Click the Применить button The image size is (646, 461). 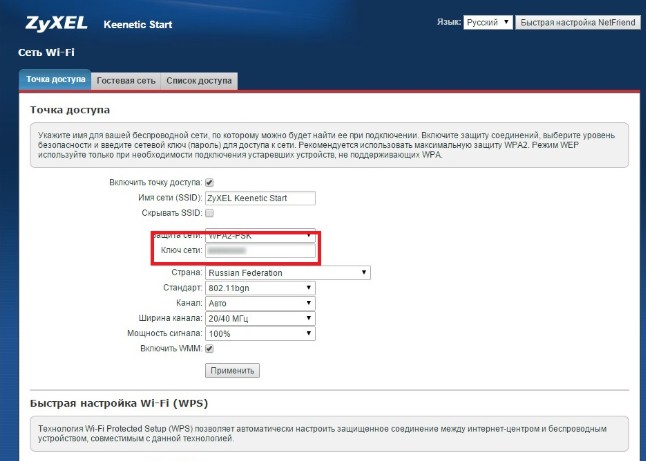[232, 370]
